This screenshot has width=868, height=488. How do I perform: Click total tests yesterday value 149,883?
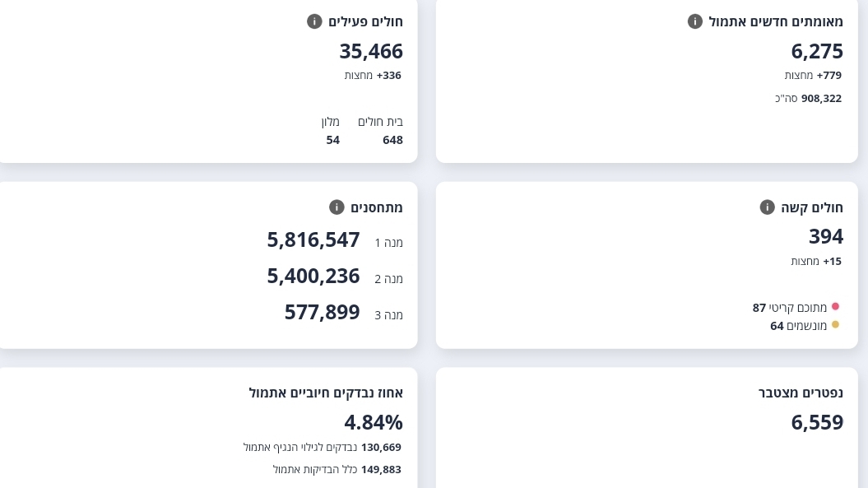pyautogui.click(x=381, y=470)
